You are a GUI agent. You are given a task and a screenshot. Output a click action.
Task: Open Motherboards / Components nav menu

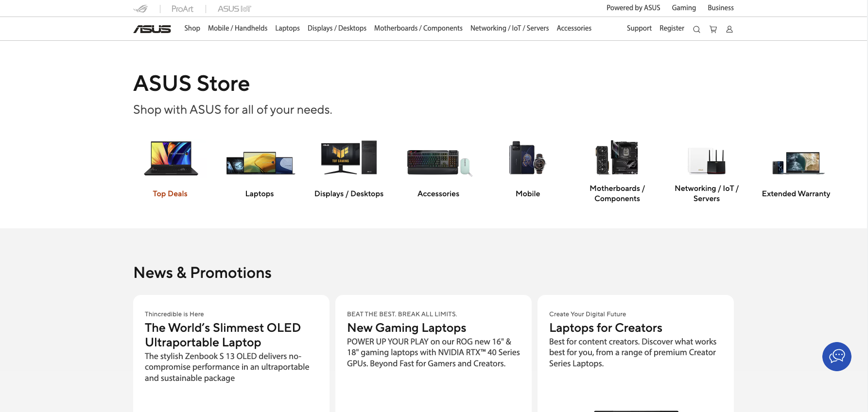[418, 28]
